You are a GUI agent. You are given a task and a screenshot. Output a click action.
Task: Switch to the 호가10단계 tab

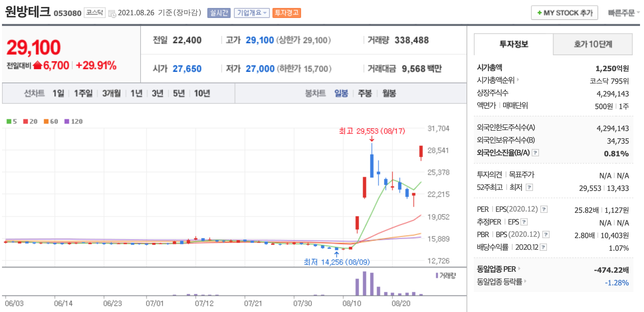(593, 44)
